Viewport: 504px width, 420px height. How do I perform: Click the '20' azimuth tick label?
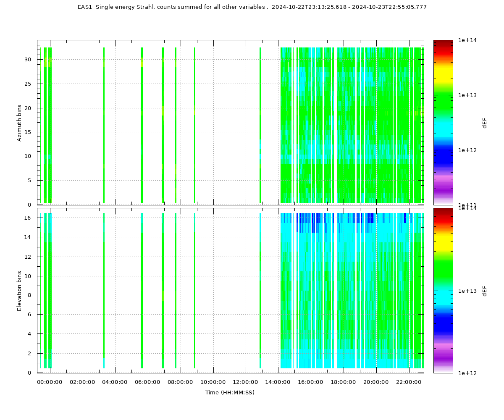coord(28,108)
